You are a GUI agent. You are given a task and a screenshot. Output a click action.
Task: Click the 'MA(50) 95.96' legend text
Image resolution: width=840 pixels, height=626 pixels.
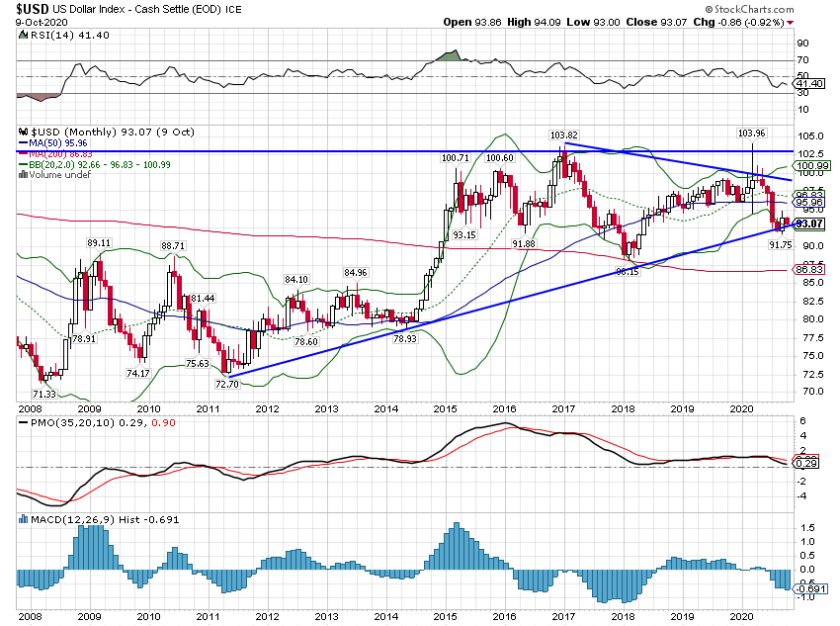[58, 143]
